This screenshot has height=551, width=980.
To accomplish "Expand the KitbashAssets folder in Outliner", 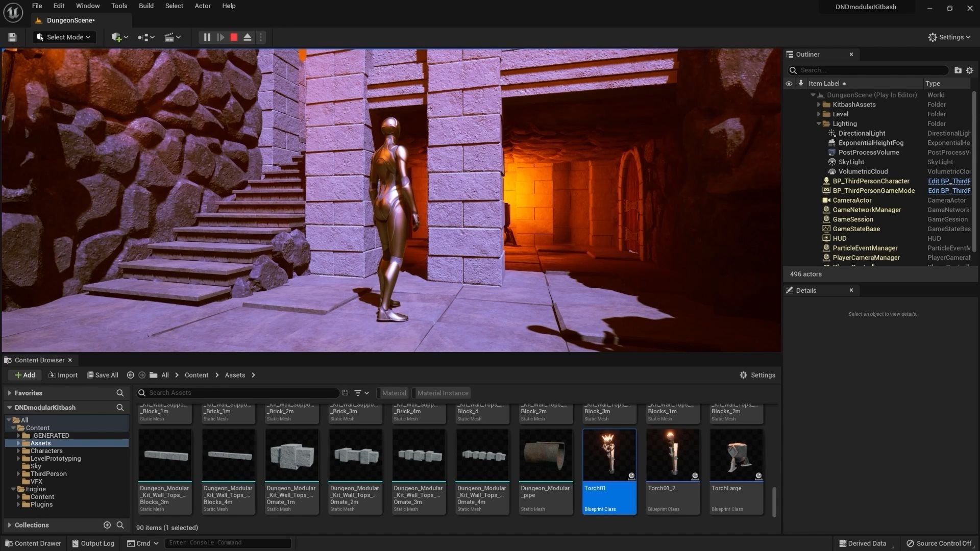I will point(819,105).
